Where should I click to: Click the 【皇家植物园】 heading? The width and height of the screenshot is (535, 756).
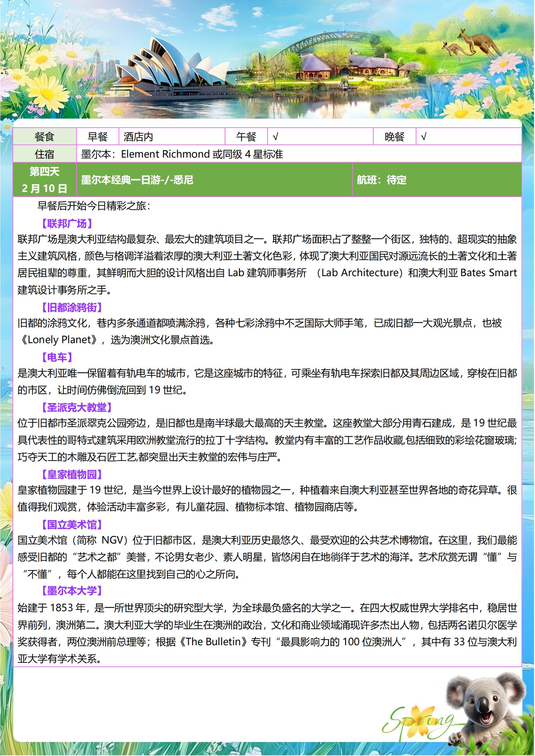pyautogui.click(x=72, y=474)
